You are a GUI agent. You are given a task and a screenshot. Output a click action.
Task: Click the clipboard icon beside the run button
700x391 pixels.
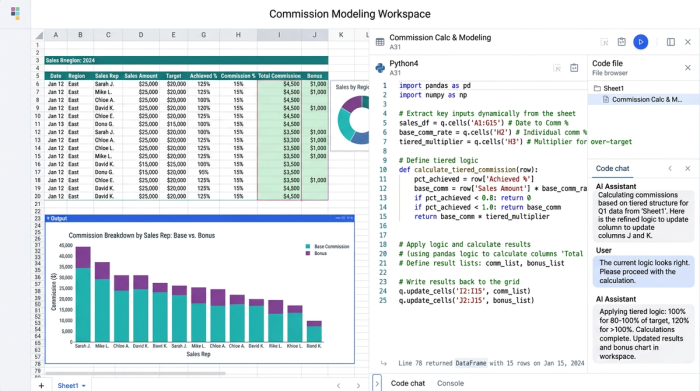pos(621,42)
